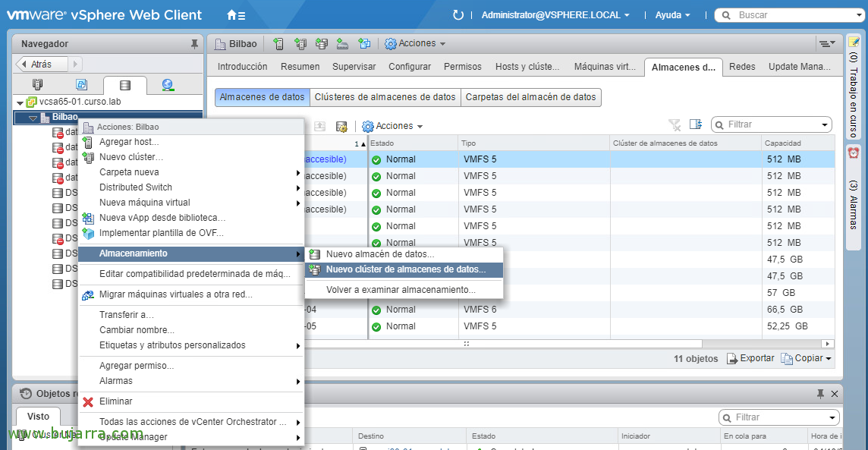
Task: Expand the Ayuda help dropdown
Action: pos(672,15)
